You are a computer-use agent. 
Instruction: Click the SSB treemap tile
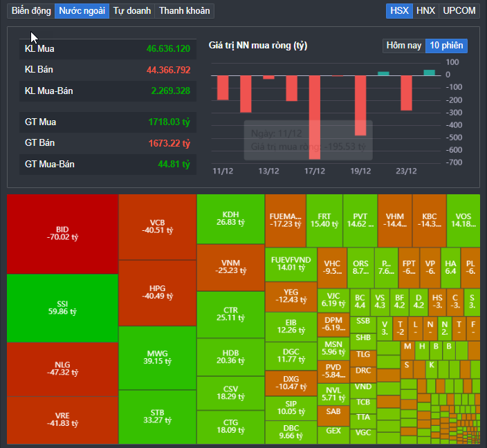pos(363,324)
